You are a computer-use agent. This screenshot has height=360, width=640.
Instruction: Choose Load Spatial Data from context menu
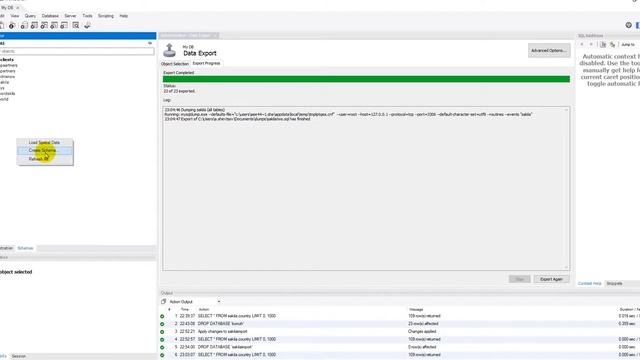[44, 142]
